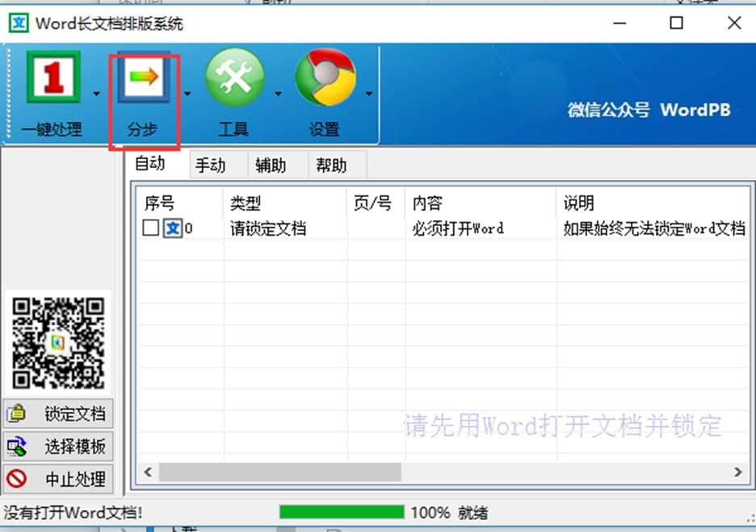The height and width of the screenshot is (532, 756).
Task: Switch to the 手动 tab
Action: tap(210, 165)
